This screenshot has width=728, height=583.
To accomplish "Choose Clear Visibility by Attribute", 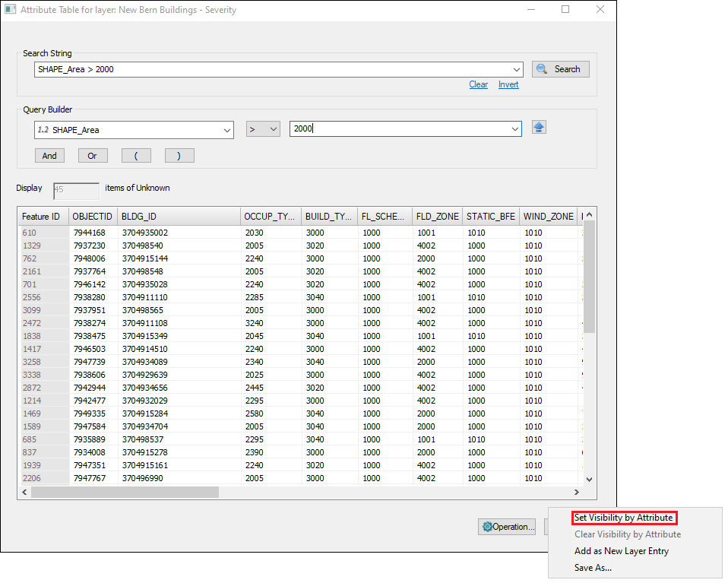I will [x=628, y=534].
